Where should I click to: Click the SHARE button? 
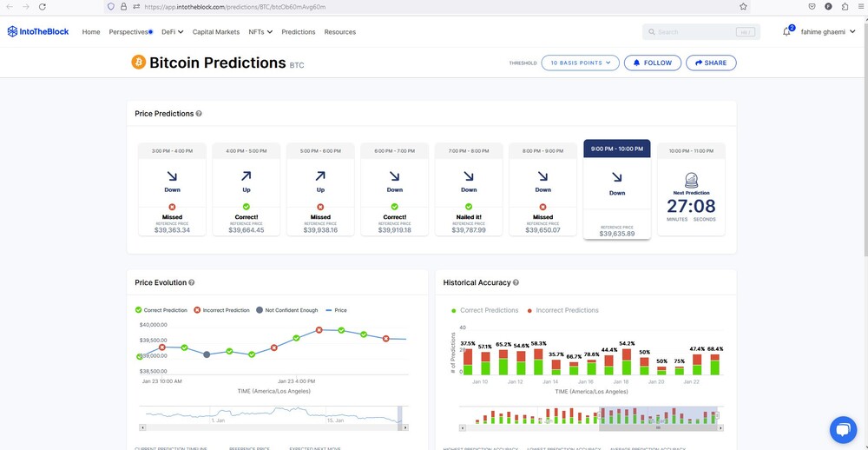711,63
